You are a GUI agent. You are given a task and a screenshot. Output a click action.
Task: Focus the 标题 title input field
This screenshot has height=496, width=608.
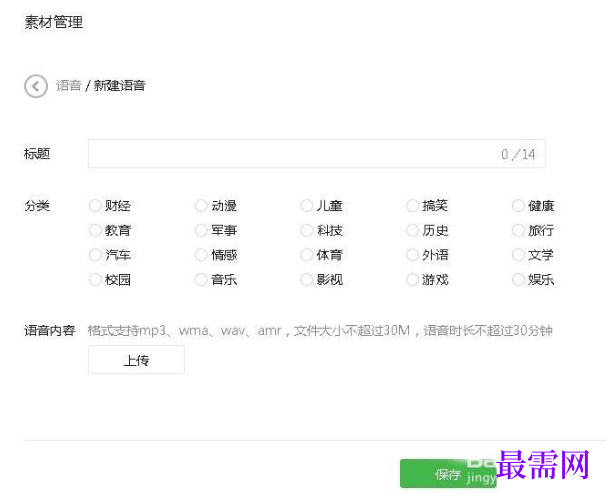pos(316,154)
